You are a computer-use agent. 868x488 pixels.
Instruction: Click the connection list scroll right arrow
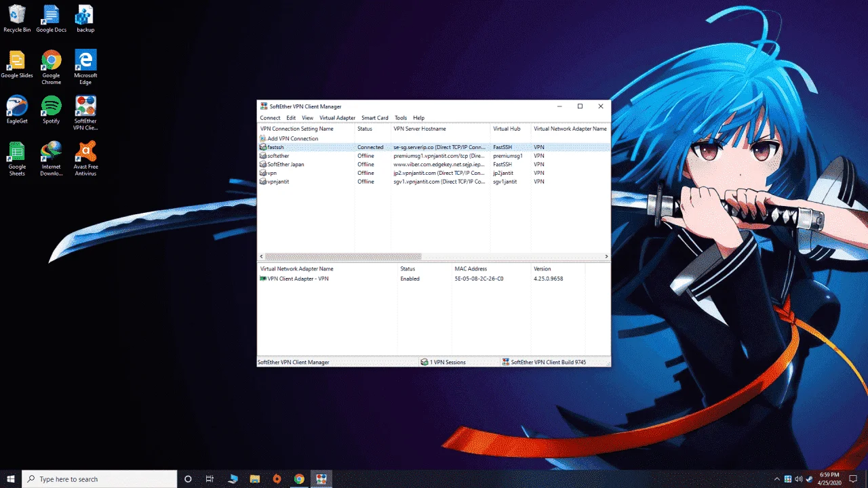tap(606, 256)
